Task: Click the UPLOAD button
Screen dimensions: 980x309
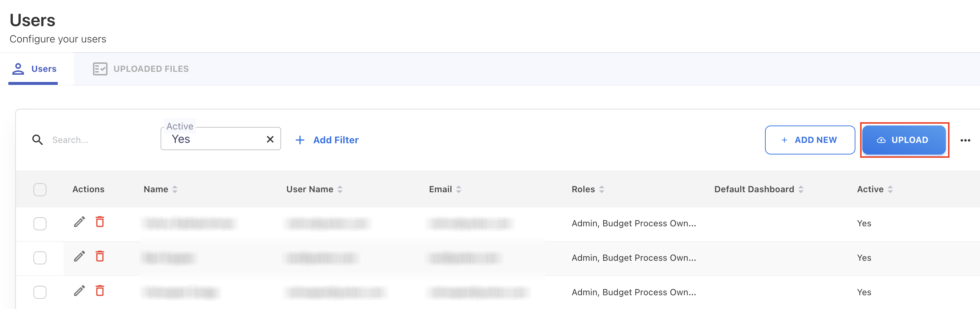Action: (904, 140)
